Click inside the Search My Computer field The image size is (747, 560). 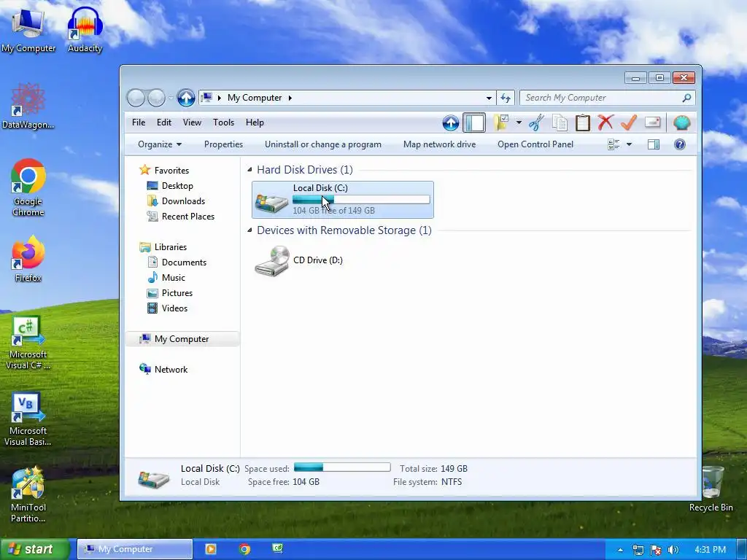point(602,98)
